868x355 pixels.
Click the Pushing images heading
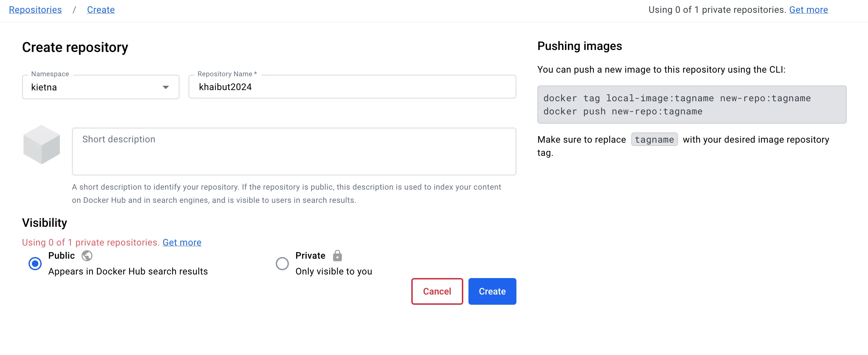click(580, 46)
